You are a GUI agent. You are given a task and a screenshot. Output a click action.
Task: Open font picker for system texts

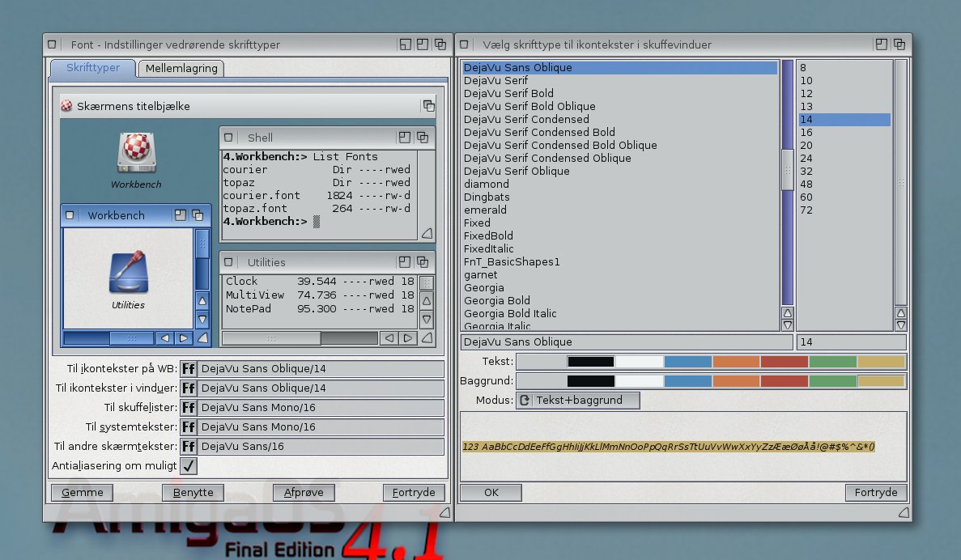click(x=189, y=427)
